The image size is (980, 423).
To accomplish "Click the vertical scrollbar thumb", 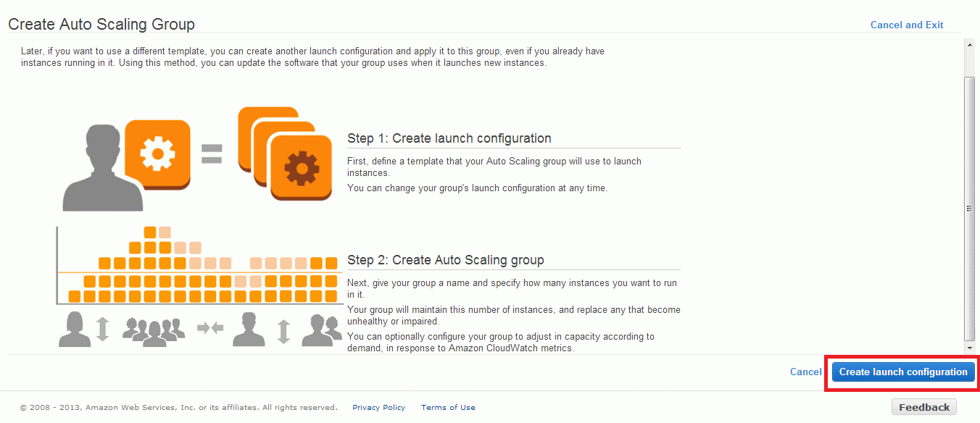I will click(969, 208).
